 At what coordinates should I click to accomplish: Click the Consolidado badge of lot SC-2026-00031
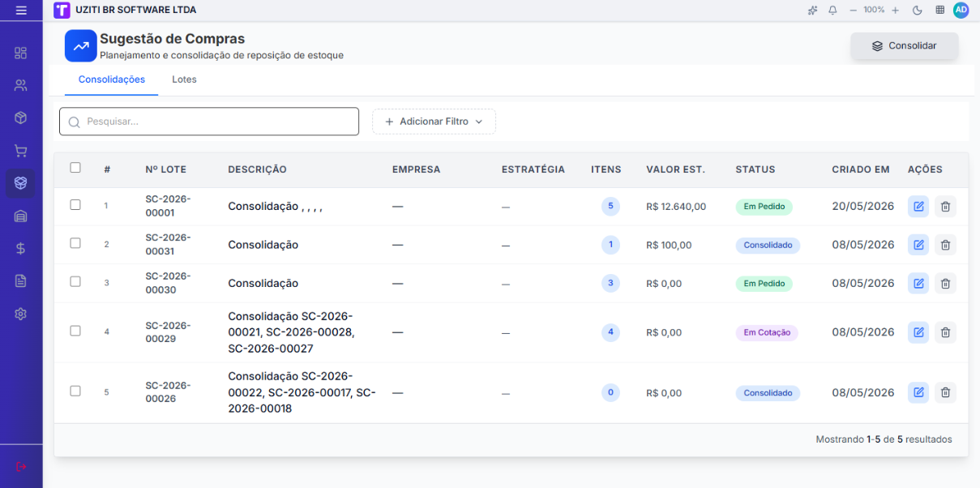point(768,245)
